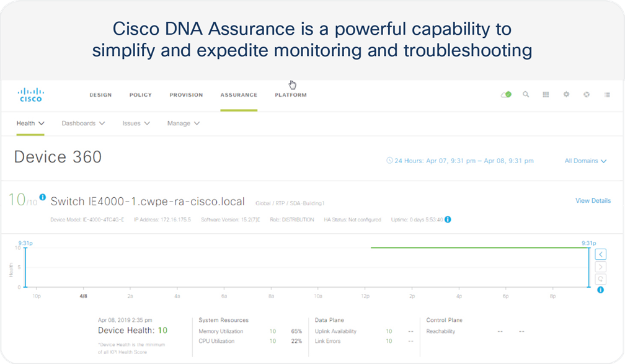Click the help globe icon
This screenshot has width=625, height=364.
pyautogui.click(x=587, y=94)
